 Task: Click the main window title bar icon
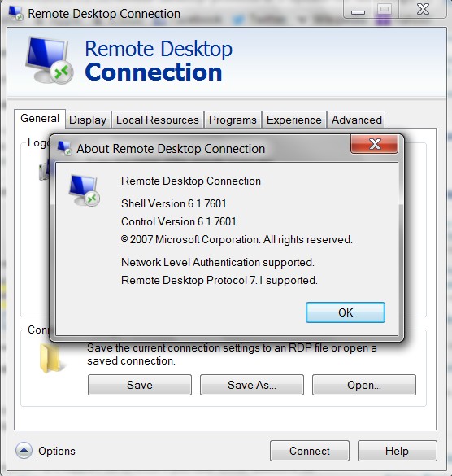(15, 13)
